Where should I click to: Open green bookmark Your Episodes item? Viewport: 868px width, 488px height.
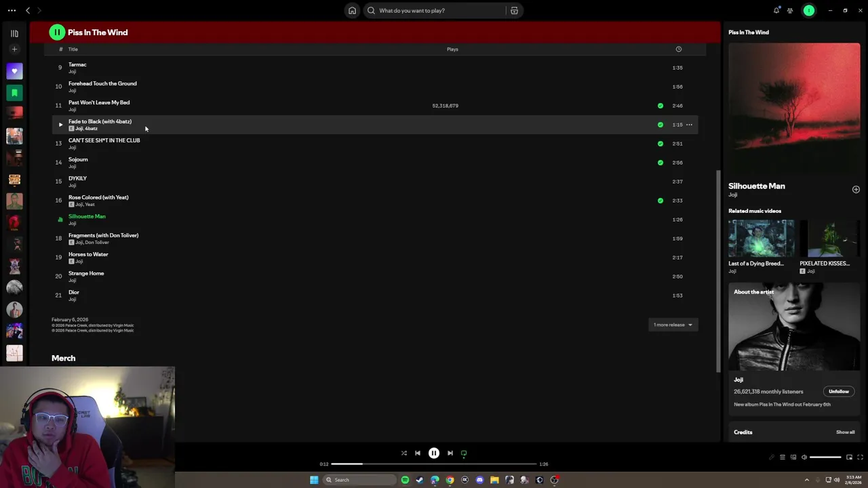click(x=14, y=93)
